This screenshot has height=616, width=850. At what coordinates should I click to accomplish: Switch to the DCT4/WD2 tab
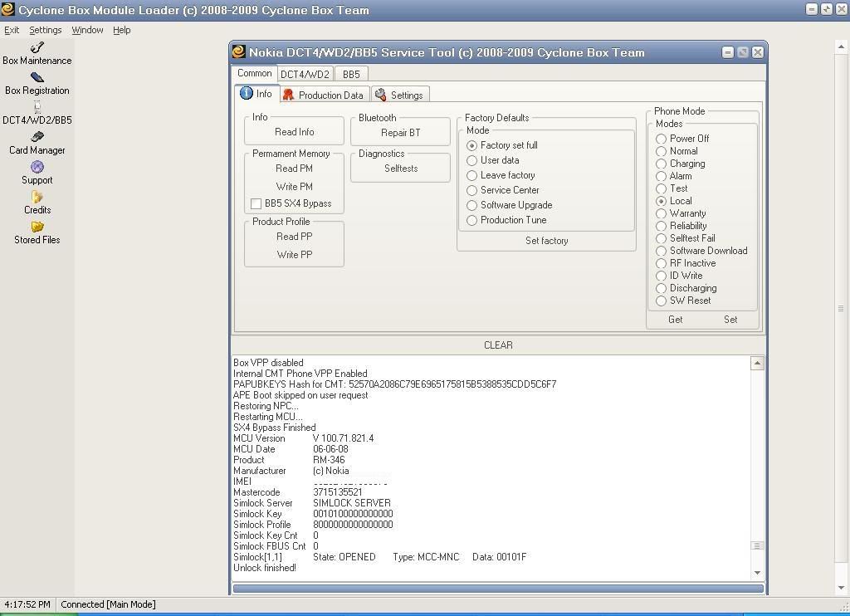[305, 74]
